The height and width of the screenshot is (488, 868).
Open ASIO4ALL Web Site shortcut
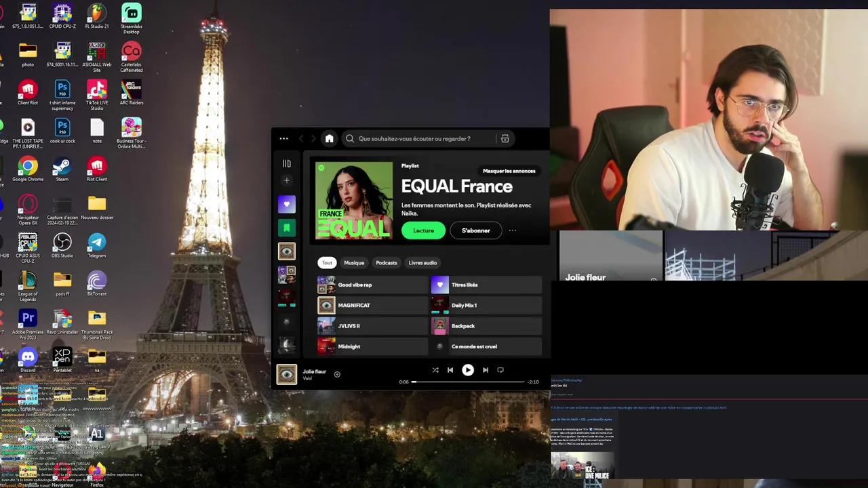(97, 57)
